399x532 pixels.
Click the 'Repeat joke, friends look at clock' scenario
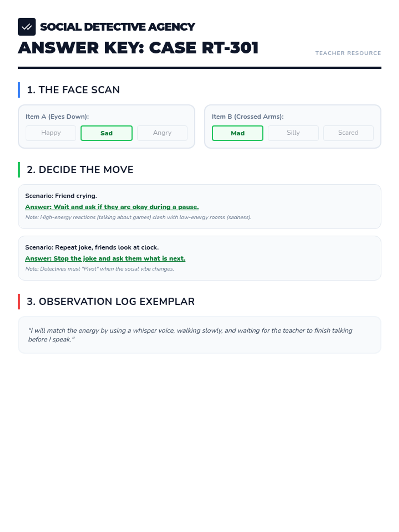(92, 247)
